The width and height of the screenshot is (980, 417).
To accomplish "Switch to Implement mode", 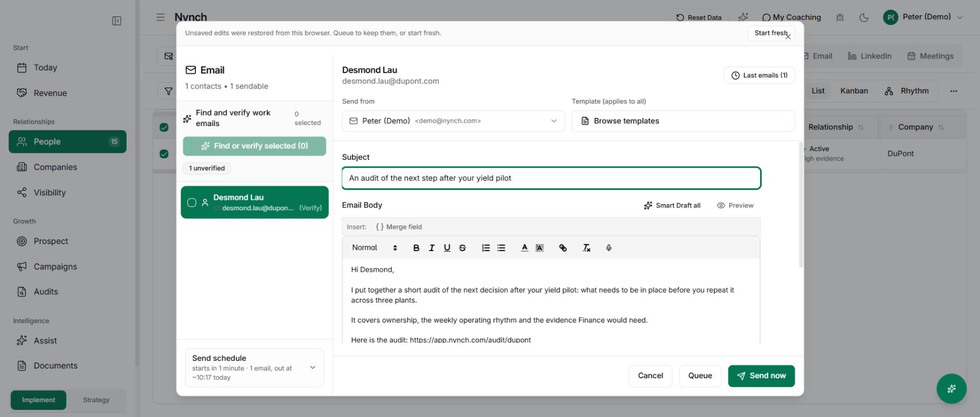I will [x=38, y=400].
